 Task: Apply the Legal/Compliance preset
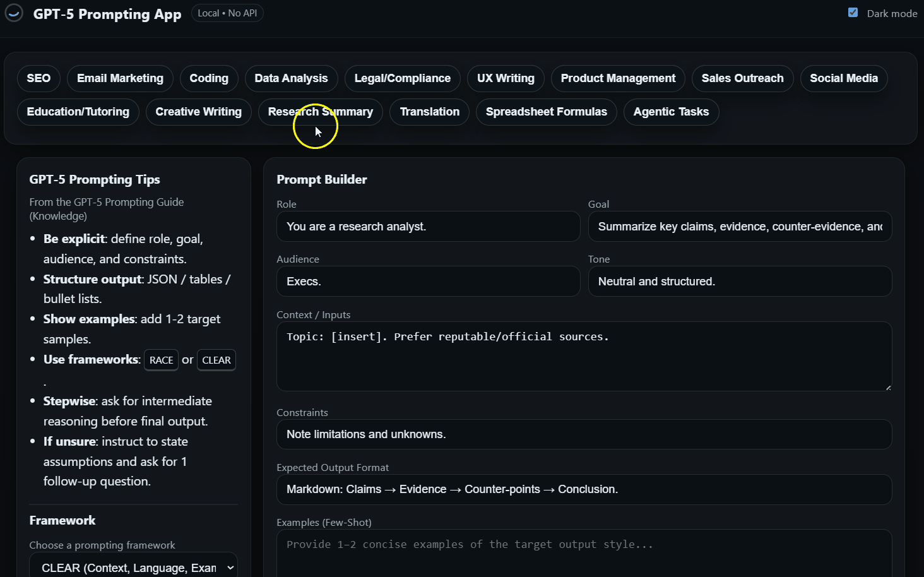point(402,78)
